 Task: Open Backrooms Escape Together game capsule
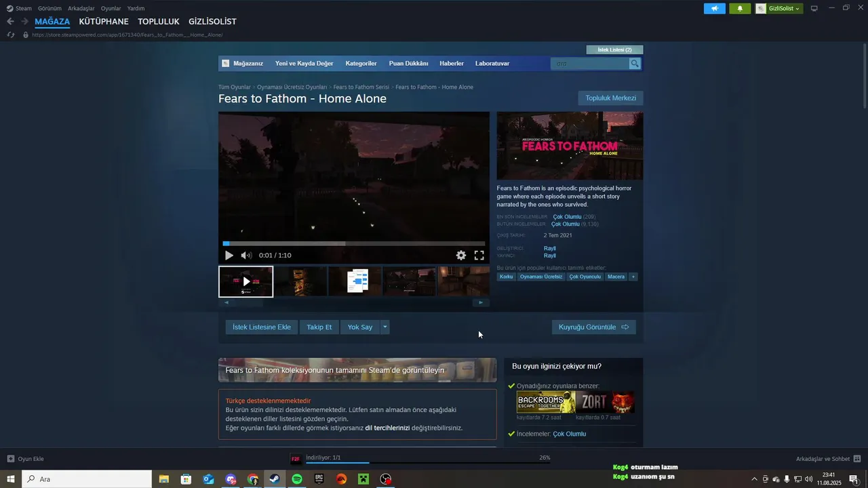(546, 402)
